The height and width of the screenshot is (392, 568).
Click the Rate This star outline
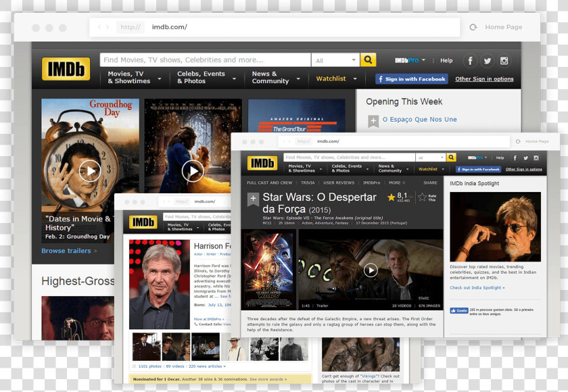point(422,197)
